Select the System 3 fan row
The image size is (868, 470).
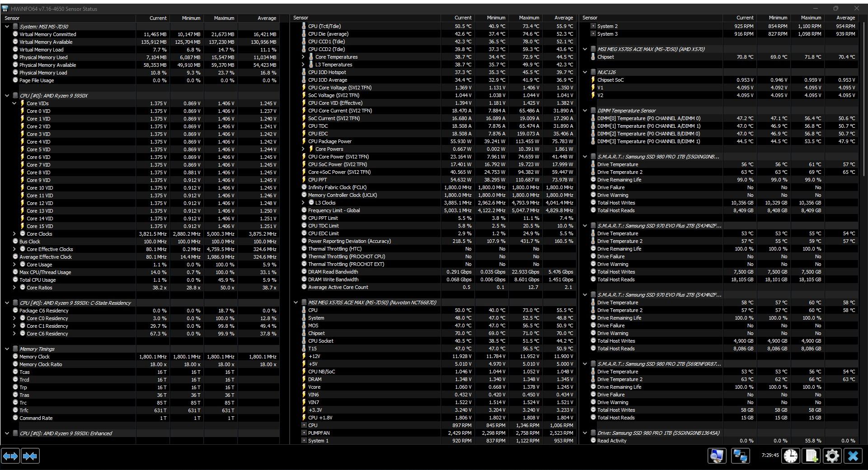pos(719,34)
